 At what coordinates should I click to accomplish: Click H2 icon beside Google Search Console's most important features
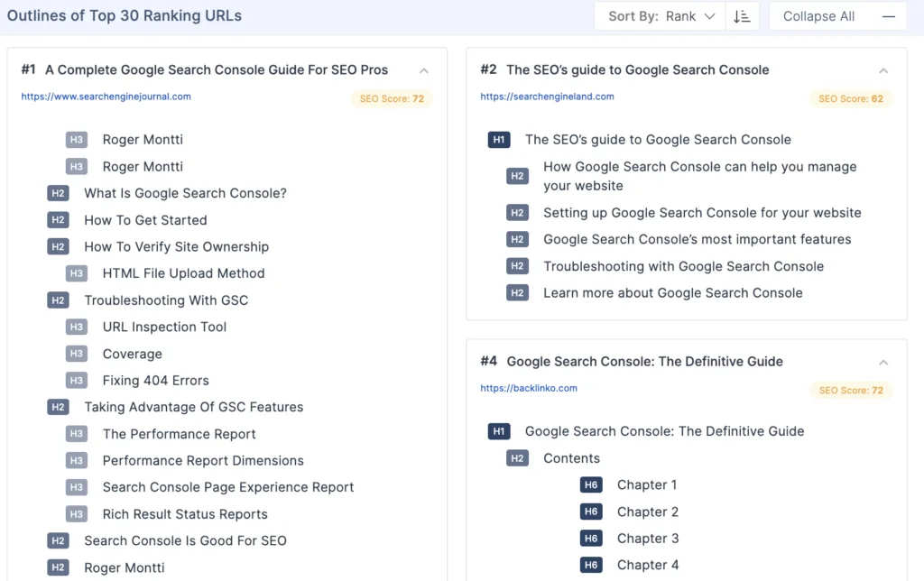pos(517,239)
